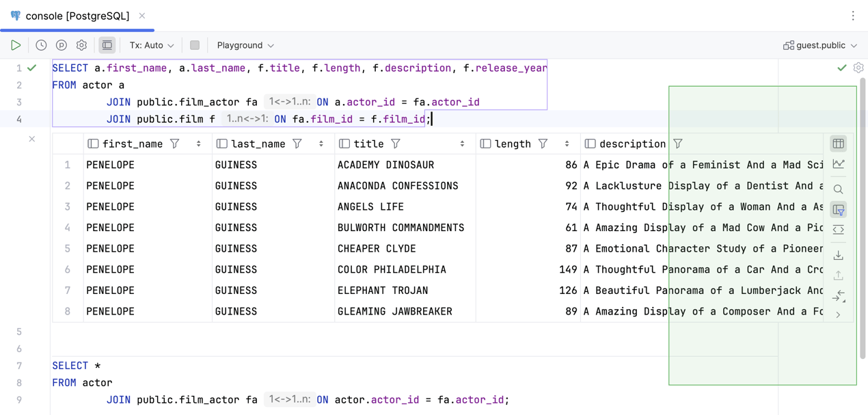Expand the Playground mode dropdown
Screen dimensions: 868x415
[x=245, y=45]
